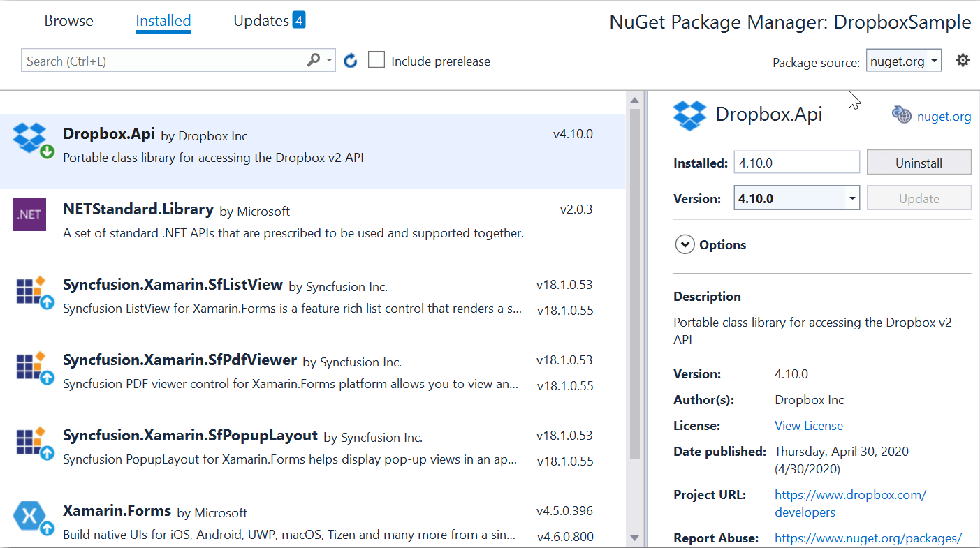Open NuGet settings gear icon

[963, 61]
